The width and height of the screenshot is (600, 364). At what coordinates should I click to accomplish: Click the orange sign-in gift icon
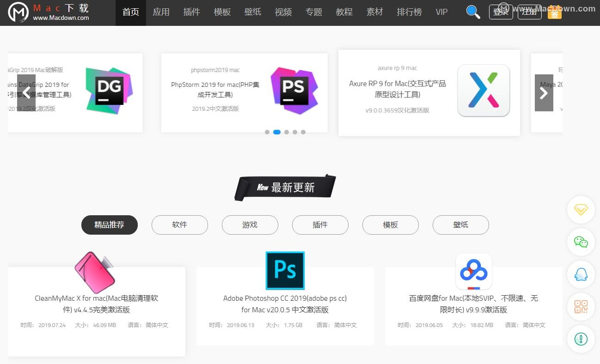(555, 12)
